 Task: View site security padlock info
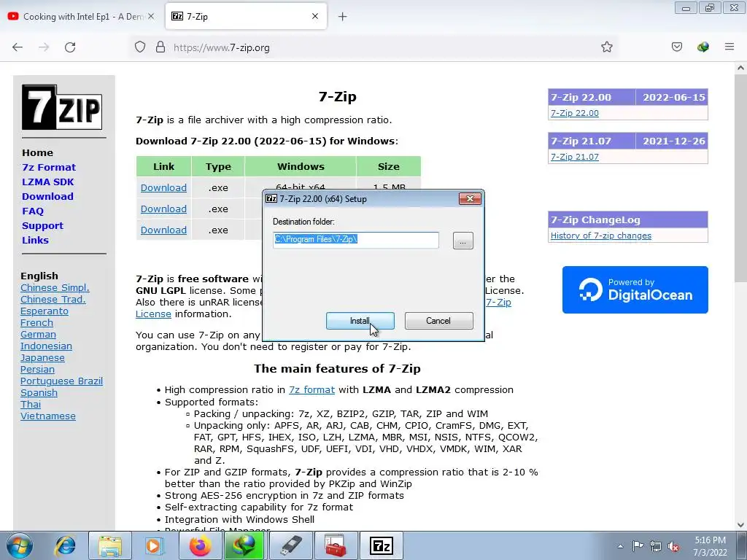click(x=160, y=47)
